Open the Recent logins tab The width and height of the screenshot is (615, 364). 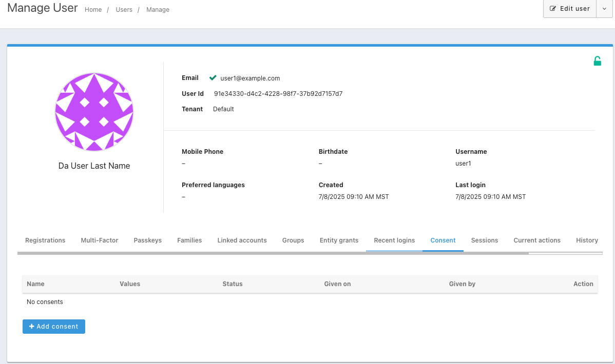394,240
